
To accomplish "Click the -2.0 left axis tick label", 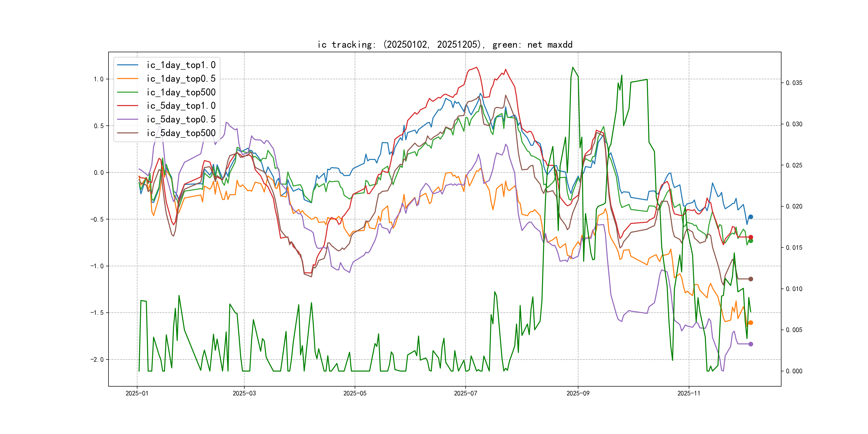I will [x=97, y=360].
